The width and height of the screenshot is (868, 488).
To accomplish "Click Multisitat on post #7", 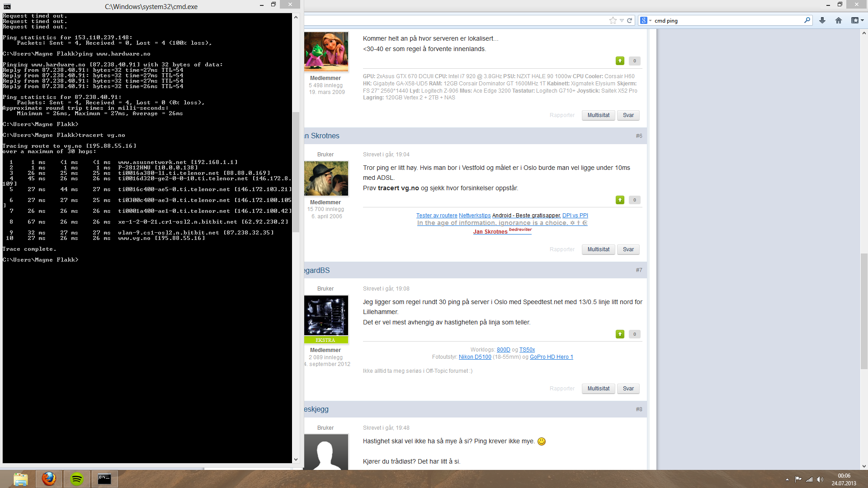I will pos(598,389).
